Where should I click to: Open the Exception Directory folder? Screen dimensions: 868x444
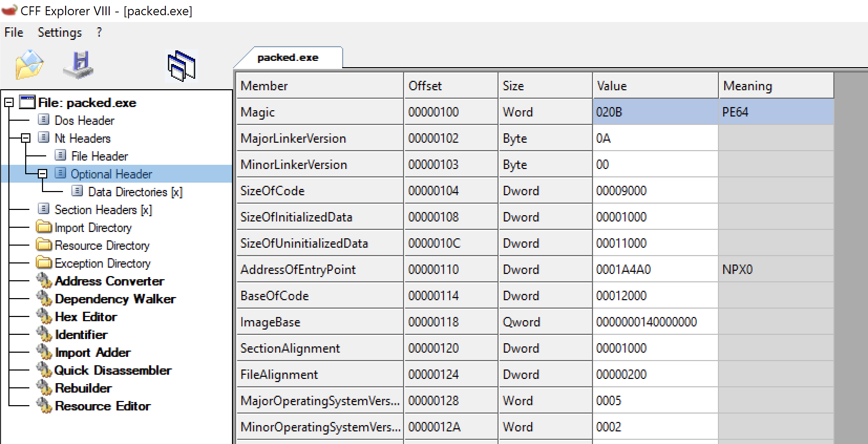(102, 263)
